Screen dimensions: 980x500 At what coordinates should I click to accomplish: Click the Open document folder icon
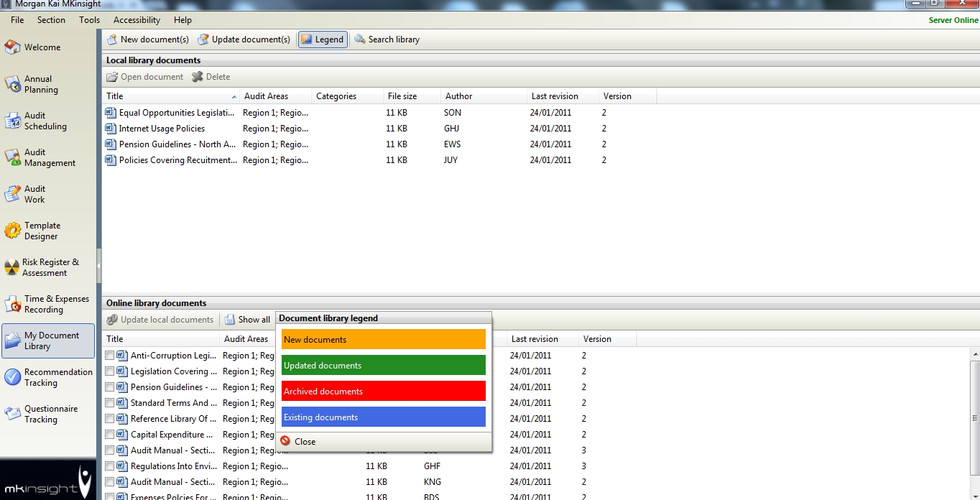click(112, 77)
